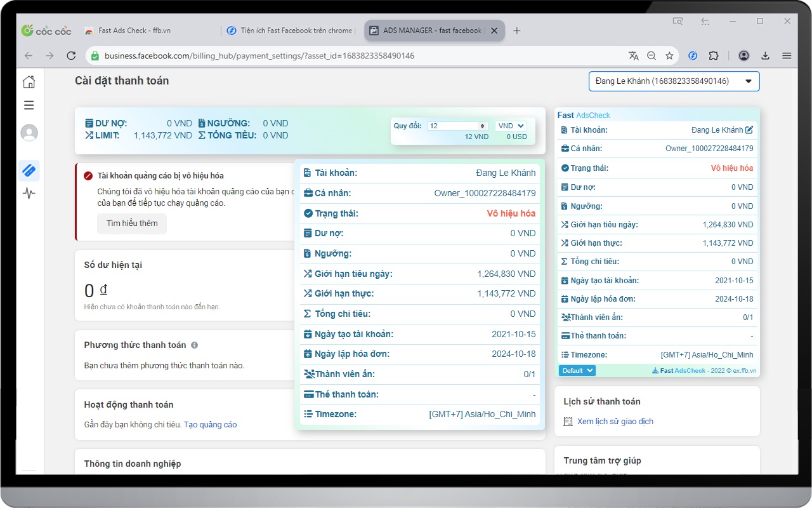Click the site security lock icon

click(95, 56)
